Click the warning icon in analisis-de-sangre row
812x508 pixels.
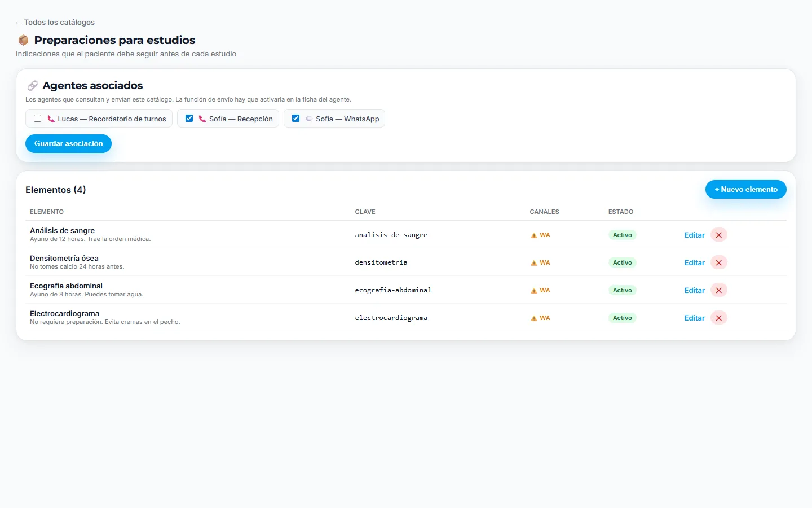(x=533, y=235)
